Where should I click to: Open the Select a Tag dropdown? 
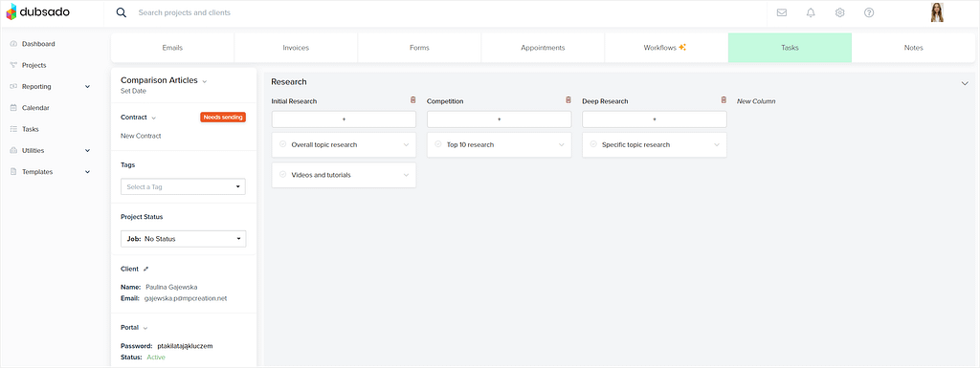pos(183,186)
